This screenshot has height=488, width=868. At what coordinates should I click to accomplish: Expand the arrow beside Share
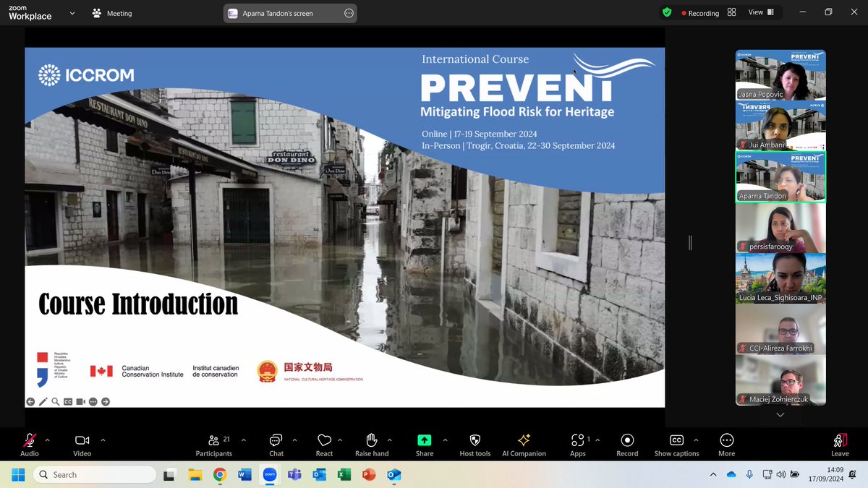pyautogui.click(x=445, y=440)
